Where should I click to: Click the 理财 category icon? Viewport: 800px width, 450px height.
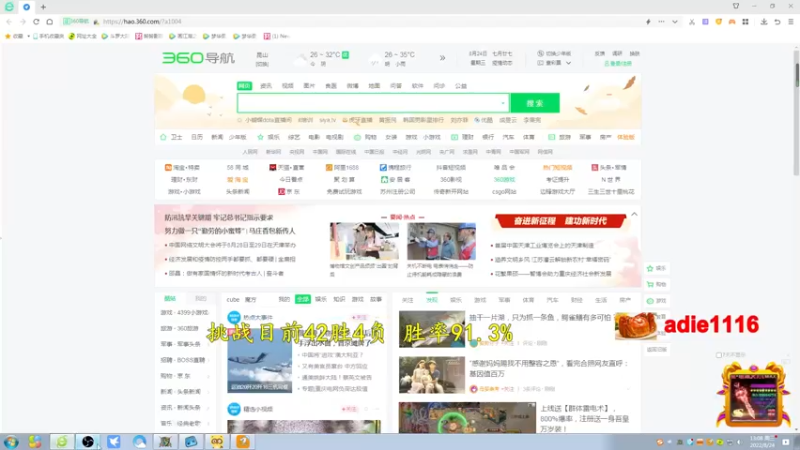tap(454, 137)
